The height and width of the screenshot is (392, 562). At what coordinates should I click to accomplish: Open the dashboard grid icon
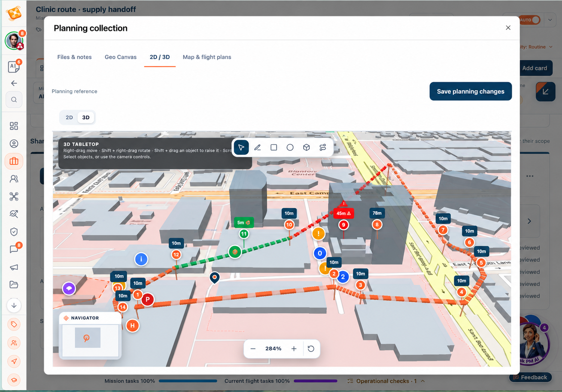pyautogui.click(x=14, y=126)
